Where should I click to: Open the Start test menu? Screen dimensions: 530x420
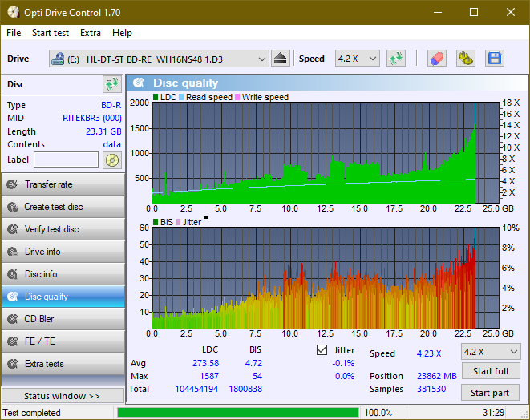tap(51, 33)
